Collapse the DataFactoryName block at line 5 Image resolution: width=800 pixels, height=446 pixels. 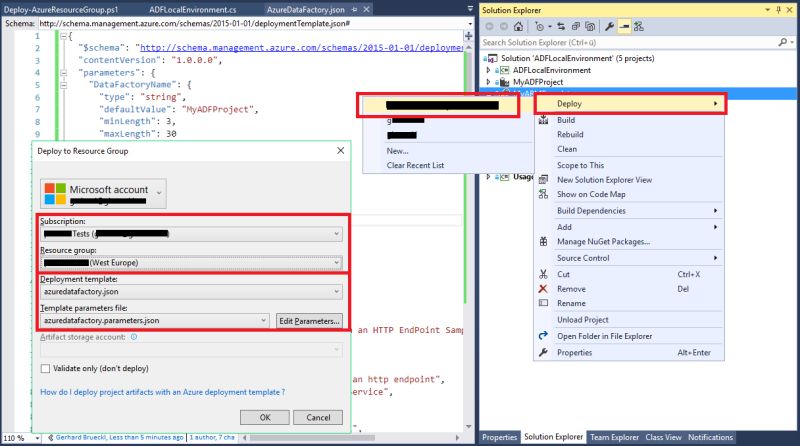[x=63, y=85]
